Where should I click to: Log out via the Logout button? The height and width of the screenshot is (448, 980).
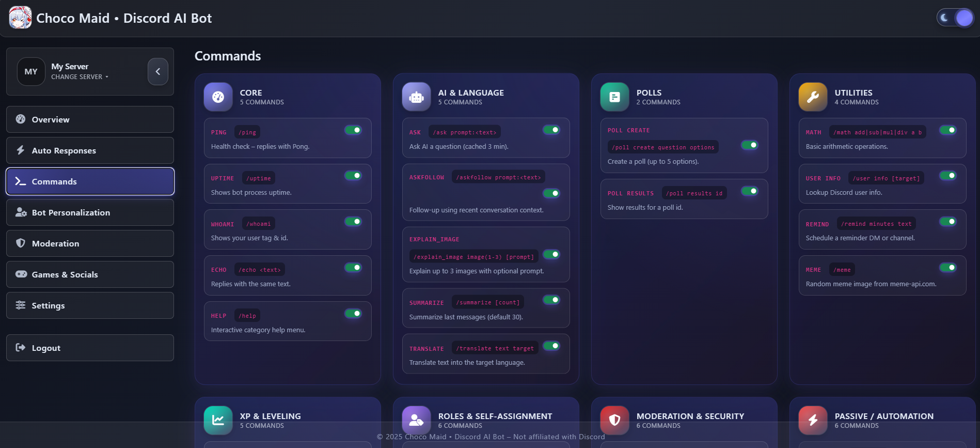click(x=90, y=348)
